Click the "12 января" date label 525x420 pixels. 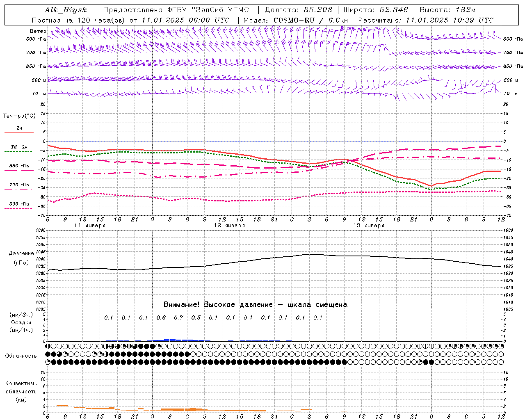pos(229,226)
